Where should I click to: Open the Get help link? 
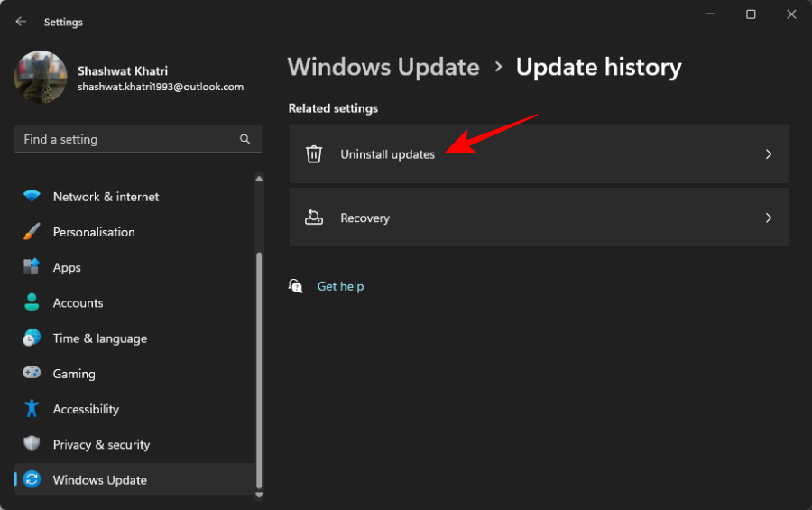pyautogui.click(x=340, y=286)
